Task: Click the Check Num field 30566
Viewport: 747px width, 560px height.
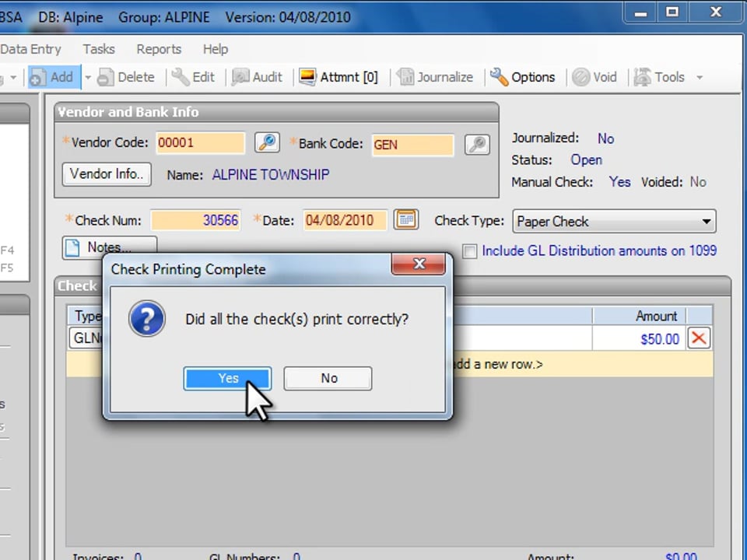Action: (195, 220)
